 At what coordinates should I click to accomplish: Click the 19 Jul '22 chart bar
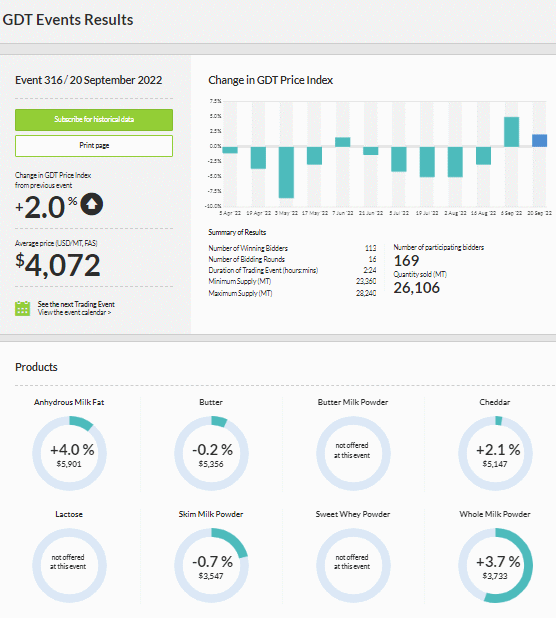coord(427,162)
